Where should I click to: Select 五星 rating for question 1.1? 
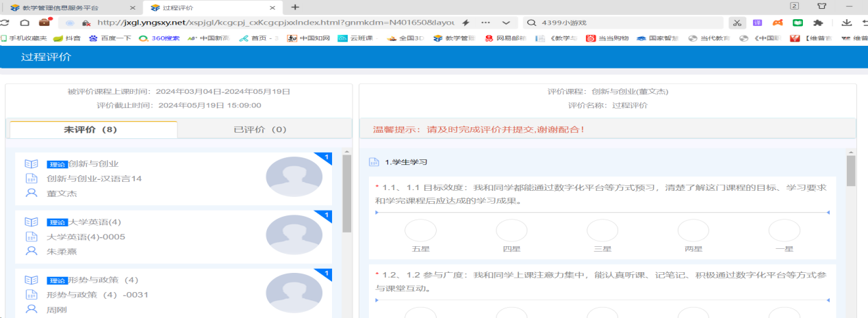pos(420,231)
